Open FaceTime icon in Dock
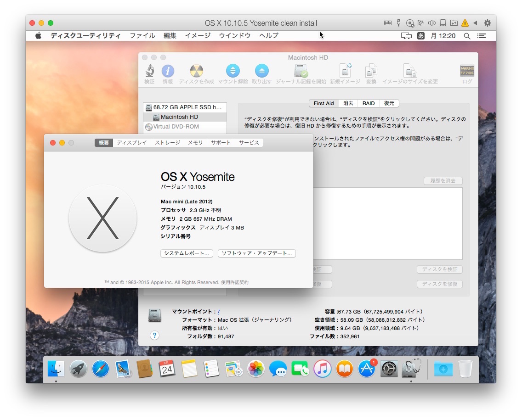Screen dimensions: 522x420 click(300, 369)
